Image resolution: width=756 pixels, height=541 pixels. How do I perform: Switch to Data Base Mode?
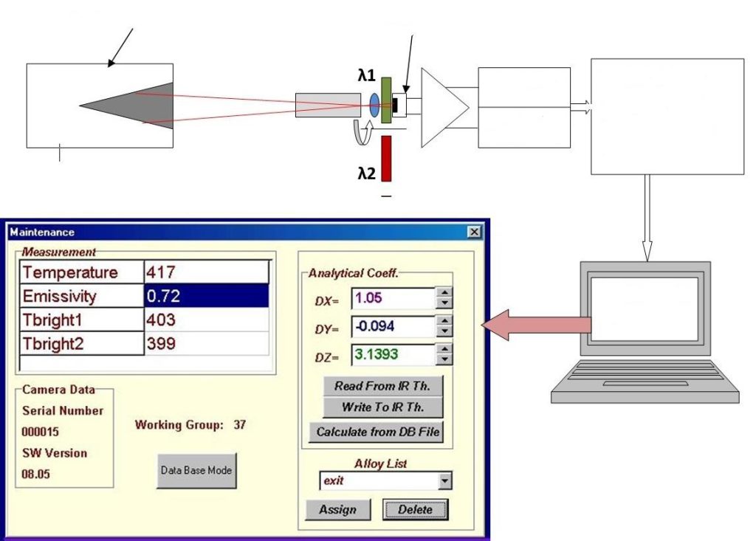click(x=196, y=470)
